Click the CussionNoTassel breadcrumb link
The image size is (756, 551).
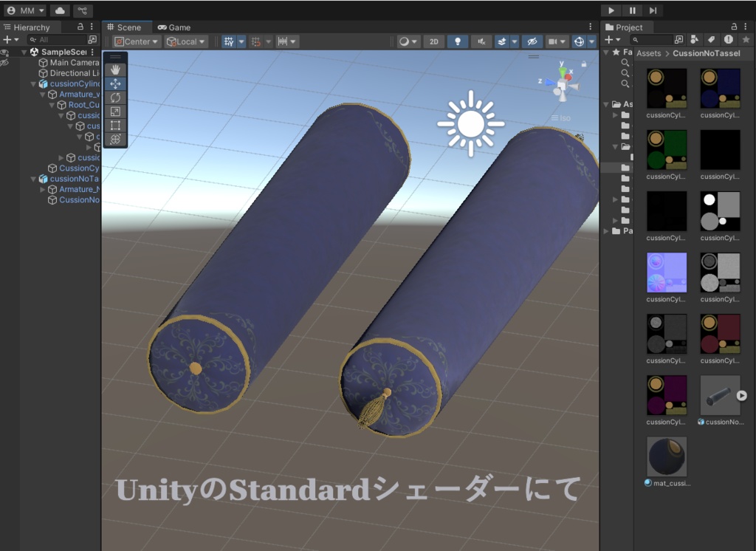(x=708, y=53)
